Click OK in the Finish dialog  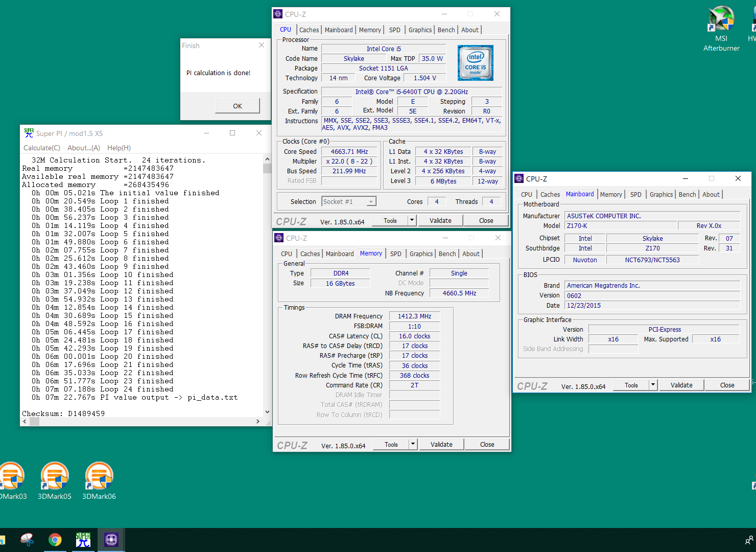(x=238, y=106)
